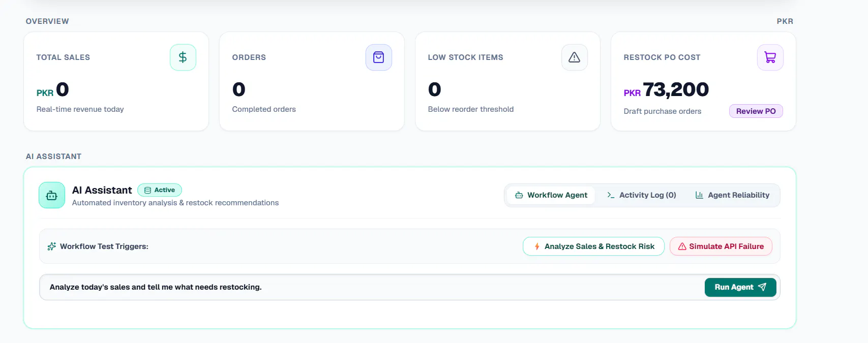Click the PKR currency label at top right
The height and width of the screenshot is (343, 868).
click(x=785, y=21)
